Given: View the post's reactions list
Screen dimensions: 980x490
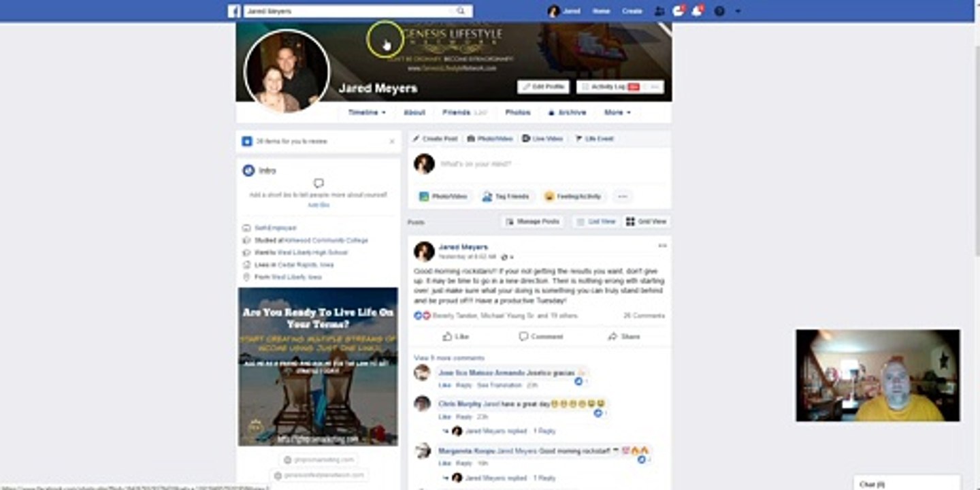Looking at the screenshot, I should (495, 316).
